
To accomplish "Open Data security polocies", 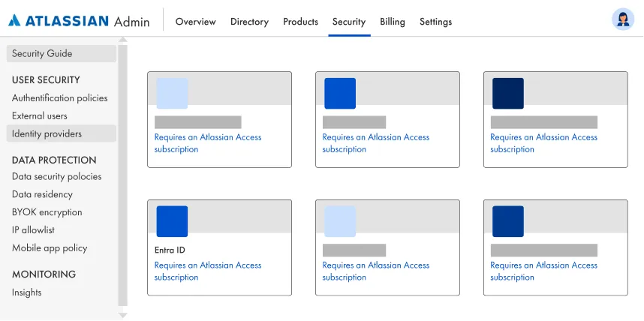I will 57,176.
